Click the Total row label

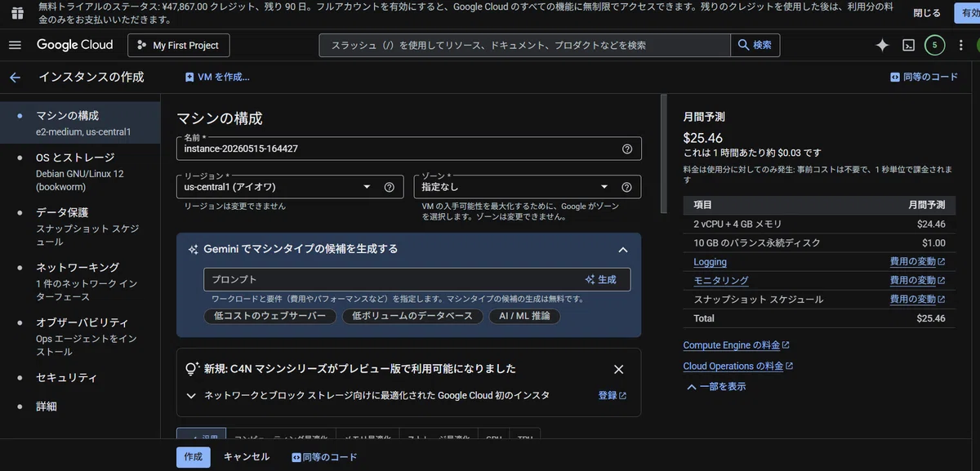tap(704, 318)
